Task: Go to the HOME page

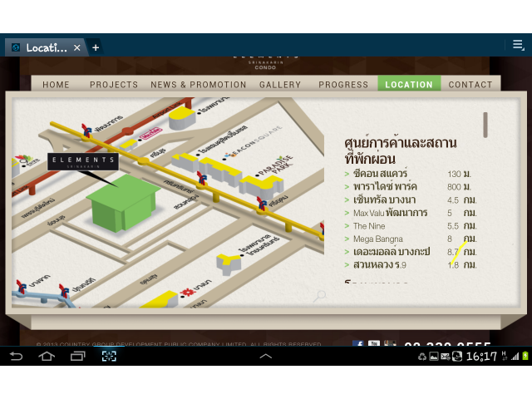Action: coord(56,85)
